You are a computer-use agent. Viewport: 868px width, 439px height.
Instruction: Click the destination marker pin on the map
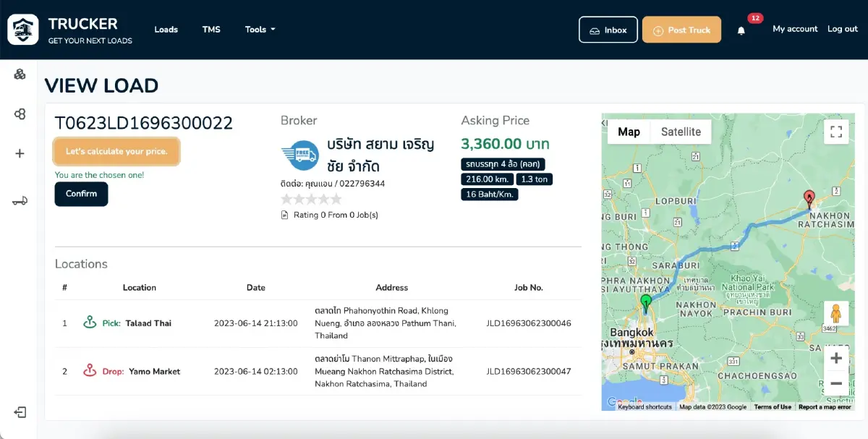[x=809, y=197]
